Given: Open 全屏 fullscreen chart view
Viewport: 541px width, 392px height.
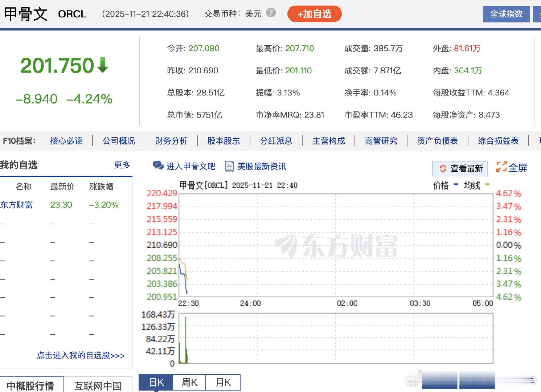Looking at the screenshot, I should pos(512,167).
